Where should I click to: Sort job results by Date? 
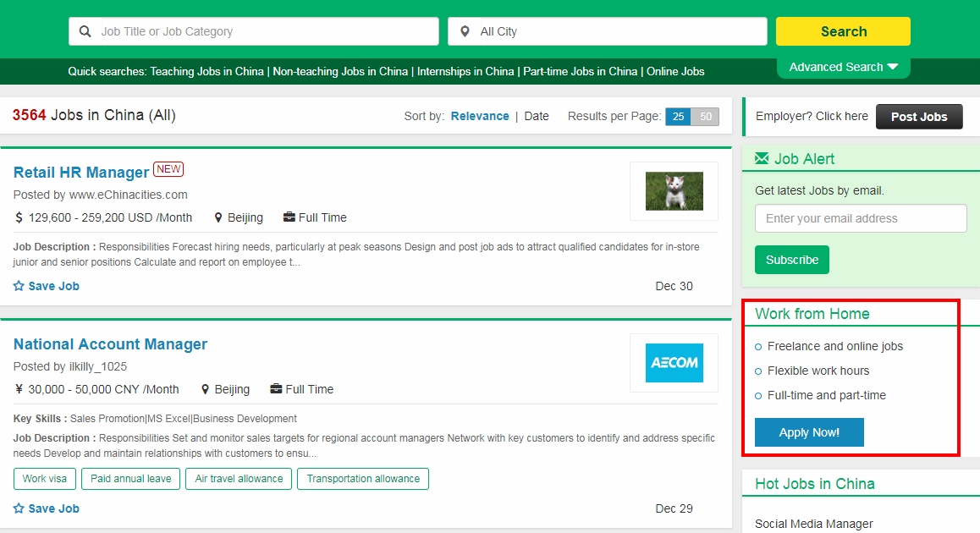click(x=537, y=116)
